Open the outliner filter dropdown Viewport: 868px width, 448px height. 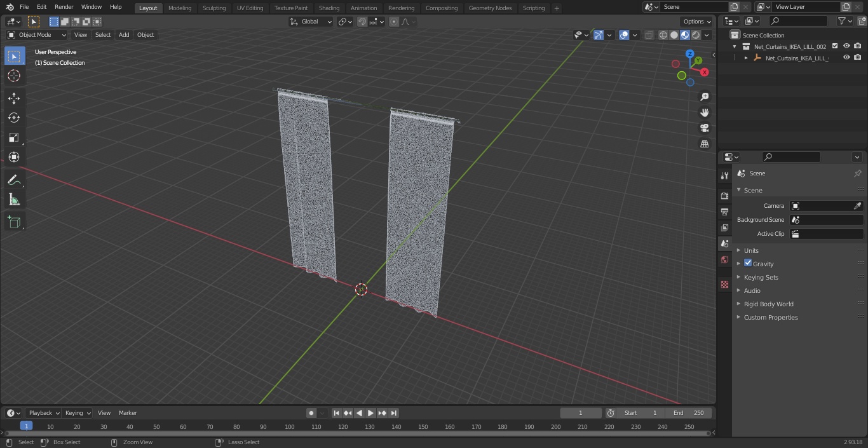click(844, 21)
